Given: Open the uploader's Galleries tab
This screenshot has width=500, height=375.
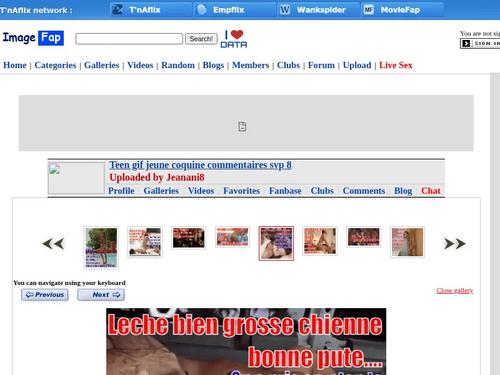Looking at the screenshot, I should [161, 191].
